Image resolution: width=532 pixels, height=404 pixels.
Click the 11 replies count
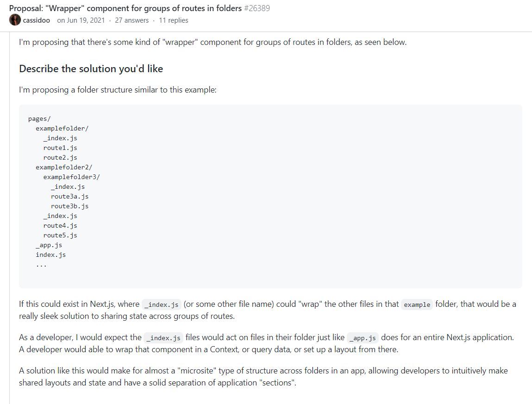pyautogui.click(x=173, y=20)
